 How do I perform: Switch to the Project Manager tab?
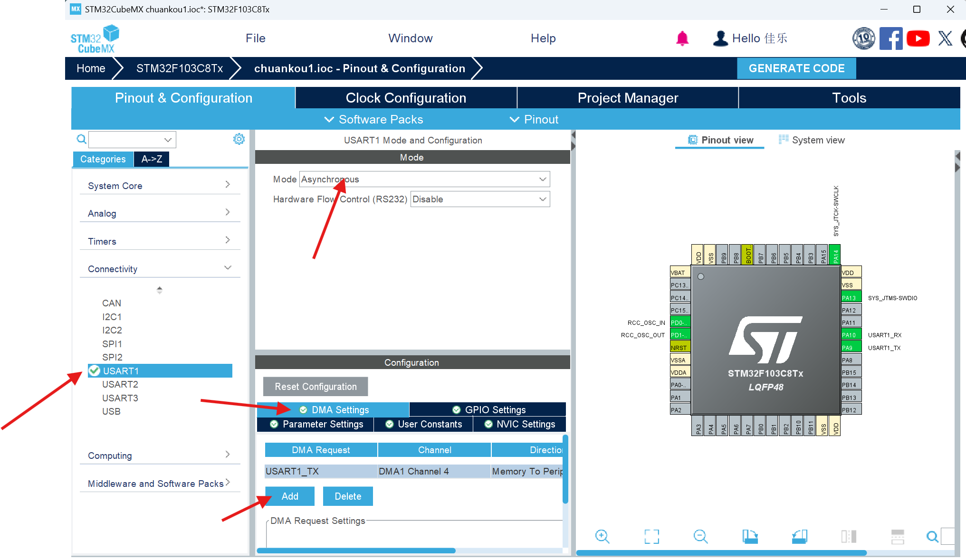click(x=628, y=98)
